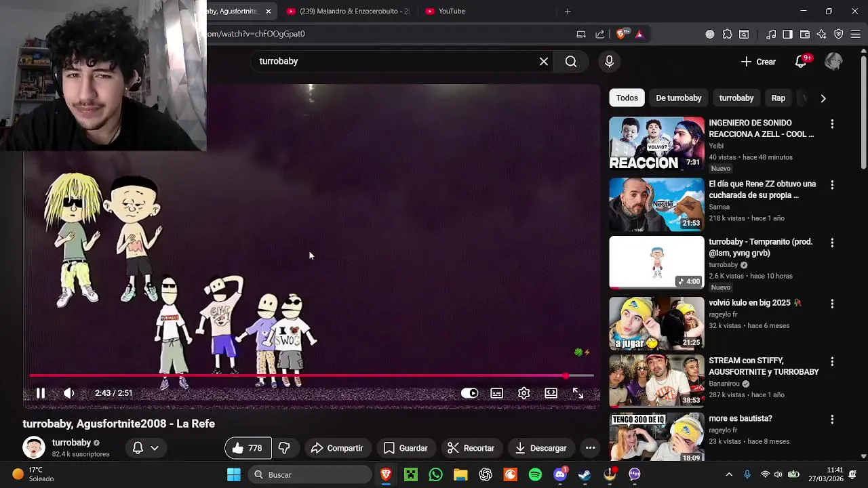Download video with Descargar button
This screenshot has height=488, width=868.
(540, 448)
